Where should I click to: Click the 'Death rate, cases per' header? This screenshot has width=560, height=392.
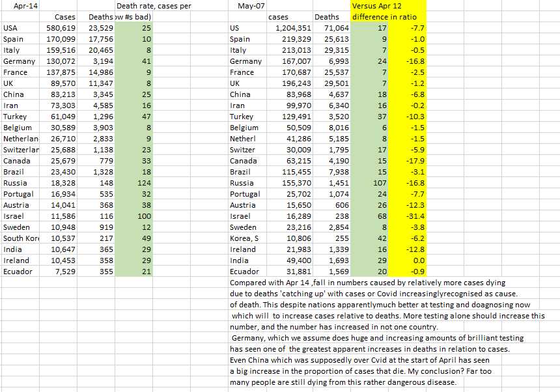pyautogui.click(x=154, y=6)
